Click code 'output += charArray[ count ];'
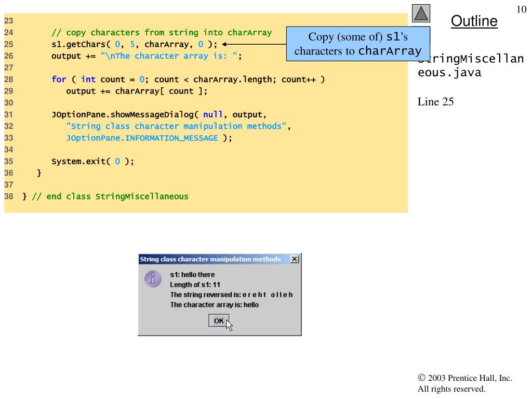 (137, 91)
